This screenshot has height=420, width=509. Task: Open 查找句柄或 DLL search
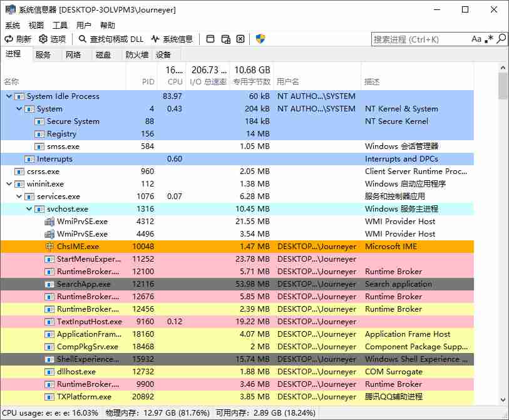point(111,39)
